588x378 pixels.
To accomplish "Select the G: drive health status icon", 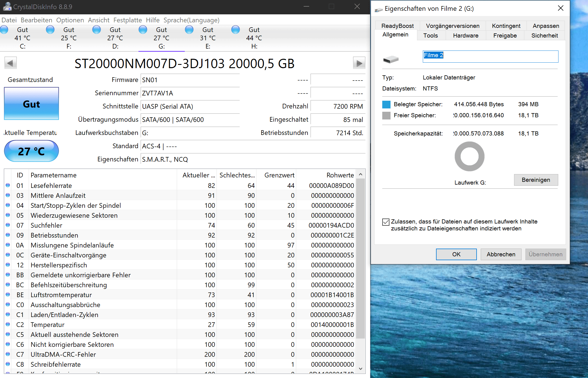I will pos(143,30).
